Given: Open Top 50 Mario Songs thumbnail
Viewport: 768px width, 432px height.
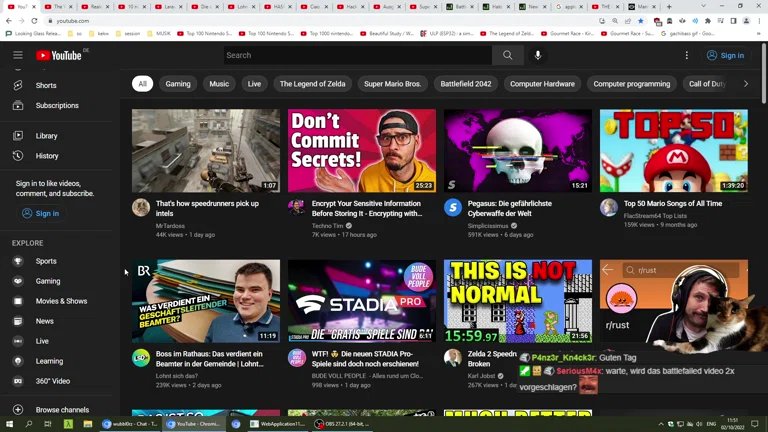Looking at the screenshot, I should click(x=673, y=151).
